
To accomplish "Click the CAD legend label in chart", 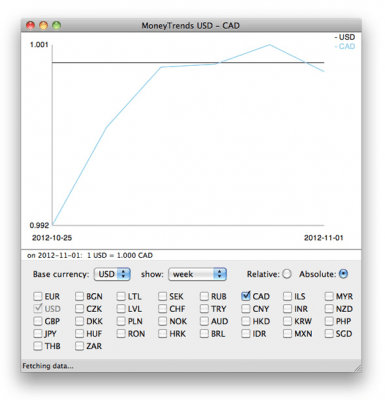I will [x=345, y=46].
